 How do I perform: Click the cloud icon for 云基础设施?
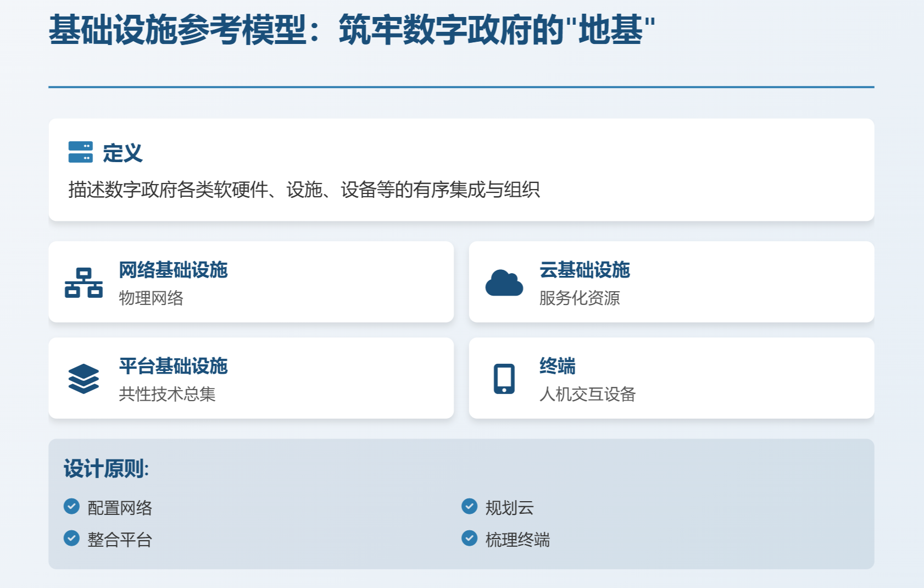pyautogui.click(x=504, y=282)
